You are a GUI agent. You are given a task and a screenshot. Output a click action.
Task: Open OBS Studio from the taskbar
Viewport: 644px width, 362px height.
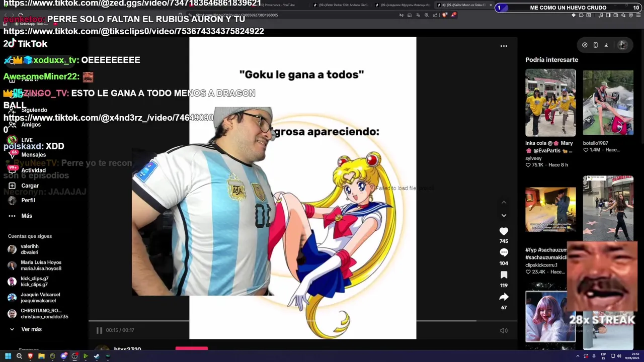(x=74, y=356)
